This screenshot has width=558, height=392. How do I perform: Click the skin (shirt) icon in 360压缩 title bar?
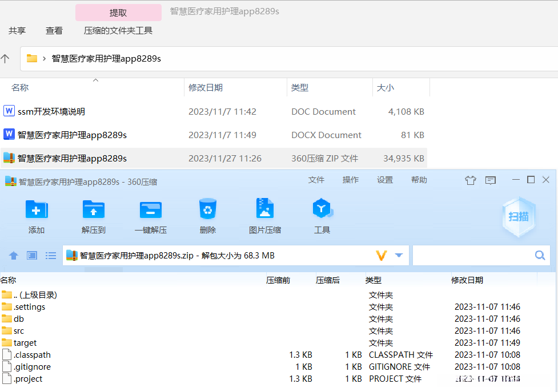tap(470, 180)
